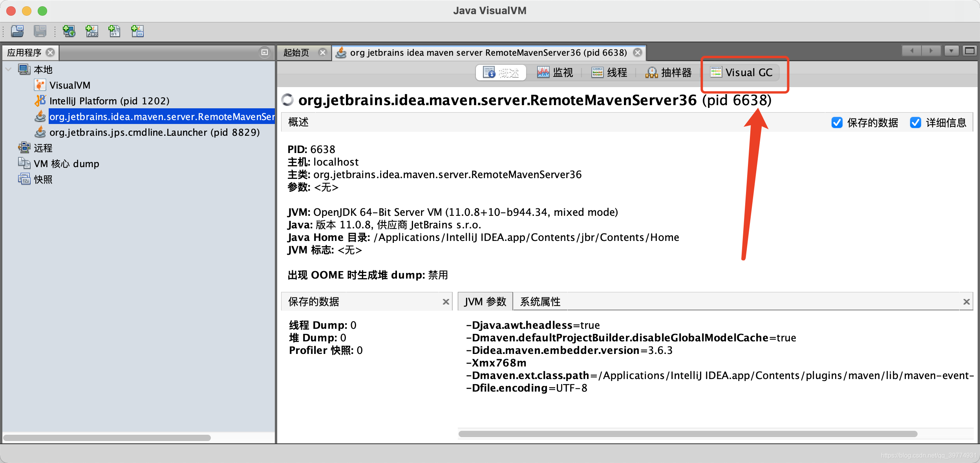
Task: Click the Load snapshot toolbar icon
Action: [x=17, y=31]
